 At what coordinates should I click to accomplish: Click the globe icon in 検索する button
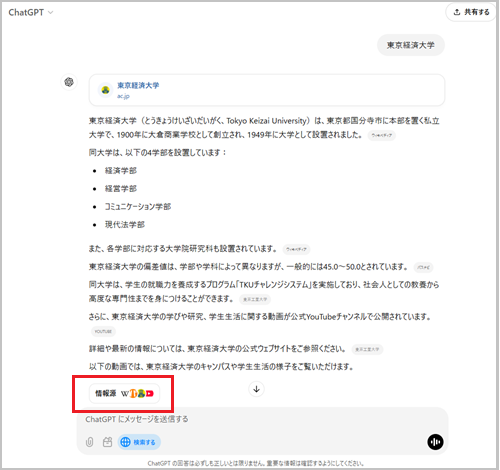pos(125,442)
